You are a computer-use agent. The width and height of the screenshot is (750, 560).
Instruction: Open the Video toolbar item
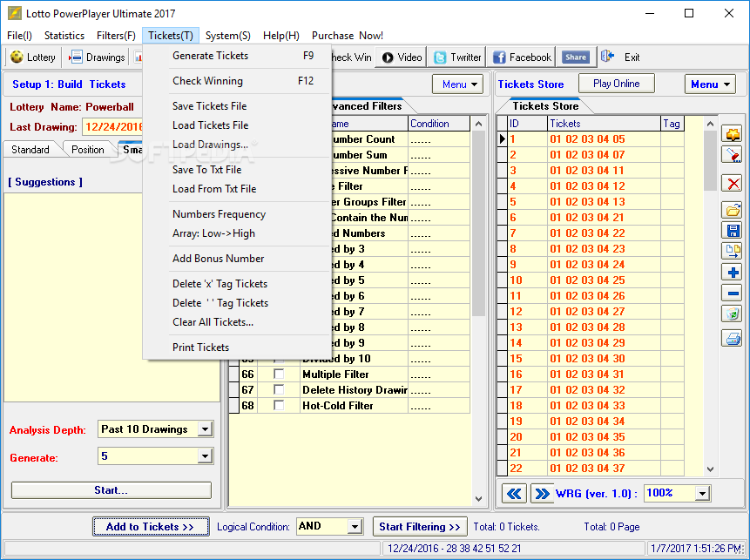(x=402, y=57)
